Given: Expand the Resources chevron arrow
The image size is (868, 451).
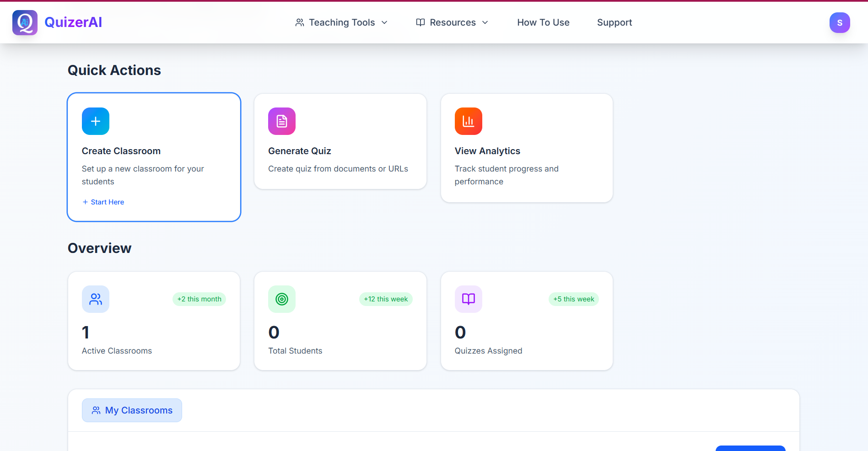Looking at the screenshot, I should coord(485,22).
